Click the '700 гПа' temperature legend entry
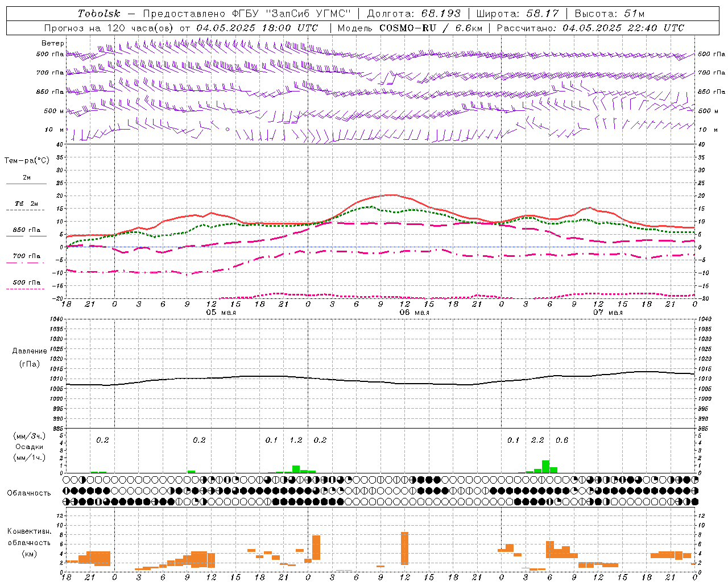The height and width of the screenshot is (582, 728). (27, 256)
